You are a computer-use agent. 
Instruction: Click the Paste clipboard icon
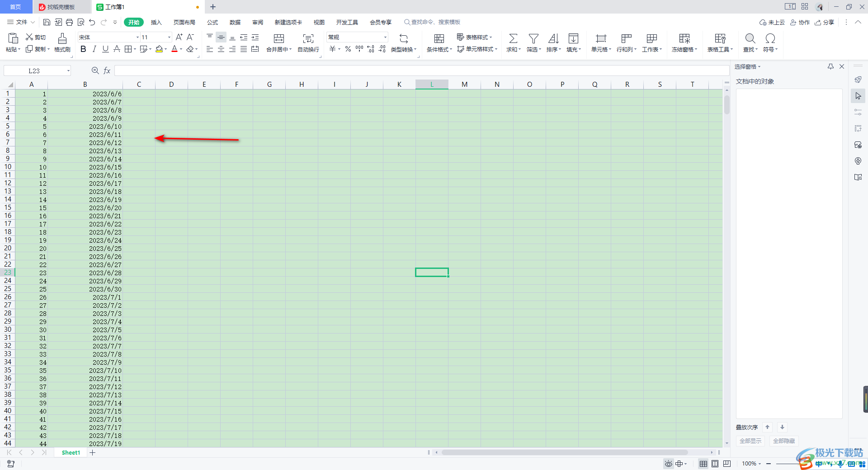[13, 38]
